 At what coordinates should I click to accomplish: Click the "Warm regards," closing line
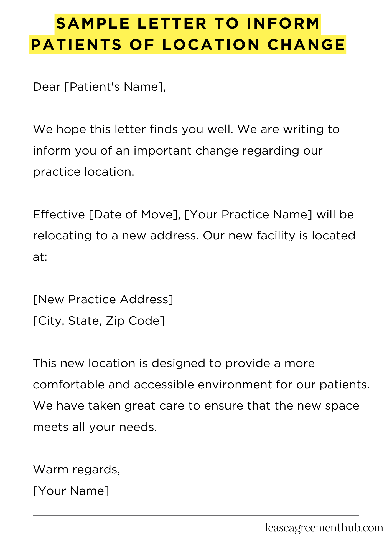[x=77, y=469]
